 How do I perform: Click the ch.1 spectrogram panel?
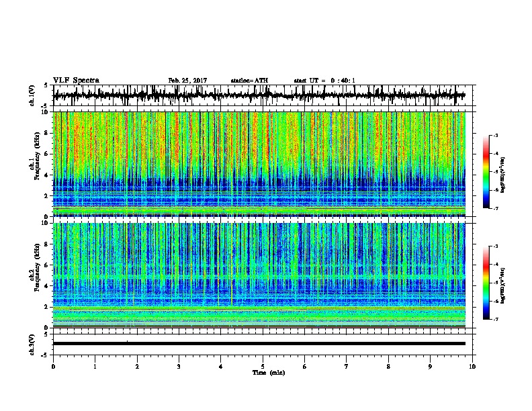(259, 164)
